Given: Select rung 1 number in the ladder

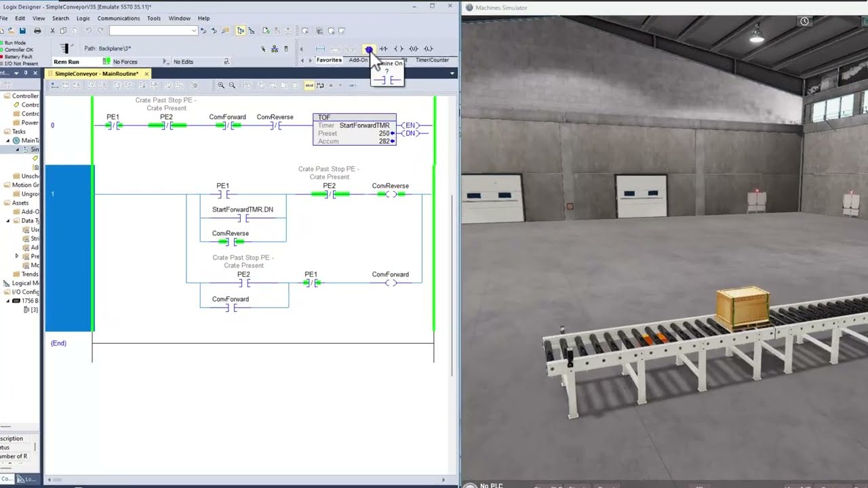Looking at the screenshot, I should [52, 195].
